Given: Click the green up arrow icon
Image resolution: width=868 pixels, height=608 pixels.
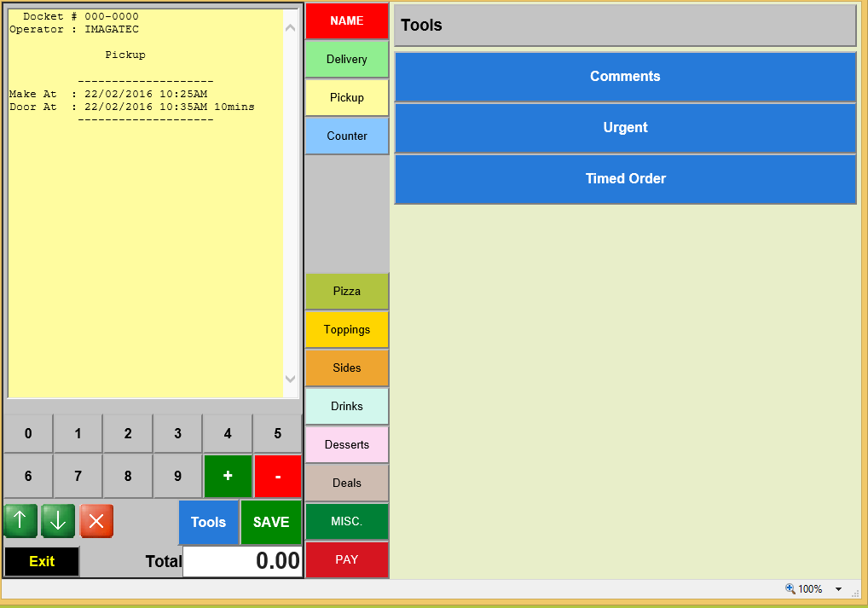Looking at the screenshot, I should point(20,521).
